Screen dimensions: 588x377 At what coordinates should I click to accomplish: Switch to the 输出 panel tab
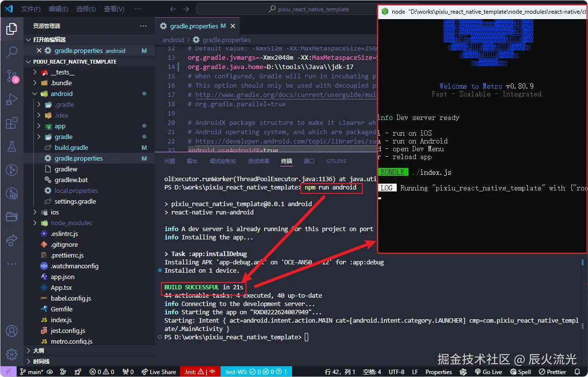[x=192, y=161]
